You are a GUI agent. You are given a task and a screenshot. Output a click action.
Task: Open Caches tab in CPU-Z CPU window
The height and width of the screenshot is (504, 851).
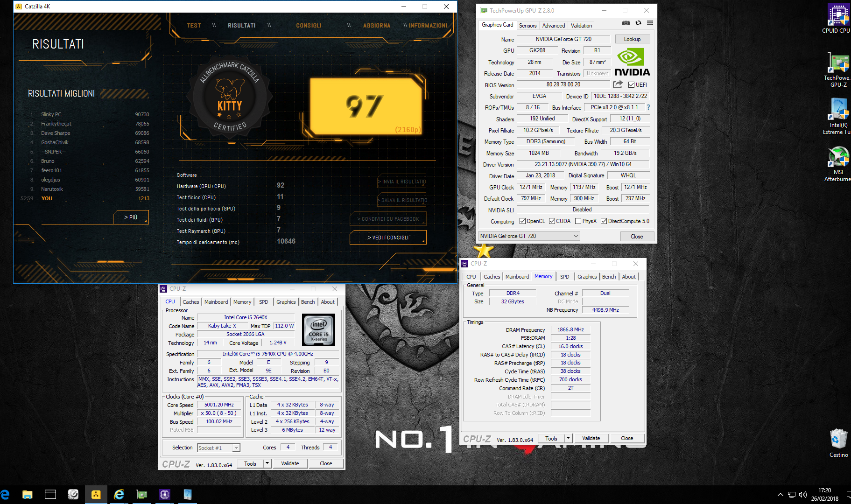191,302
